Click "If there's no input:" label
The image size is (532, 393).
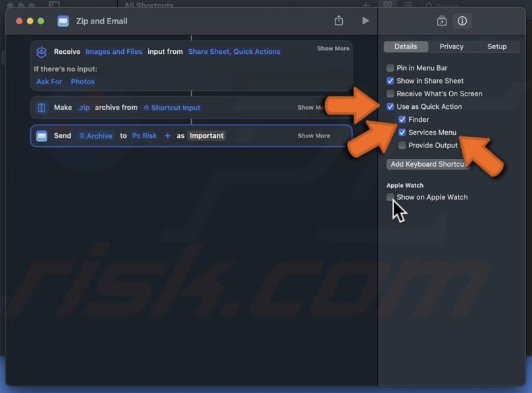point(65,69)
